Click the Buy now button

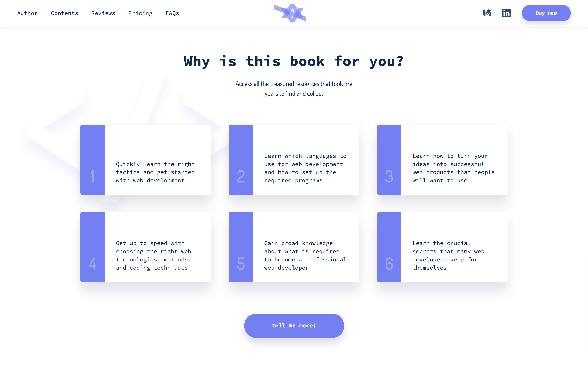[x=546, y=13]
